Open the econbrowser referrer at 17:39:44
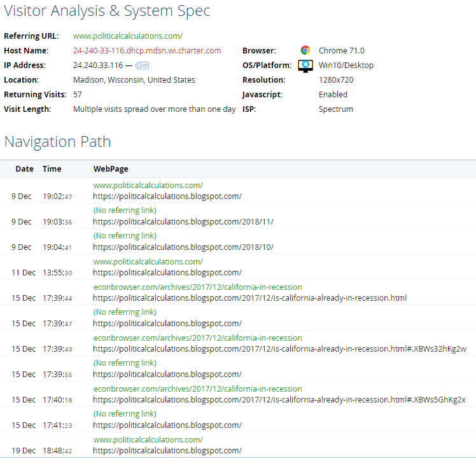The image size is (476, 461). click(198, 287)
